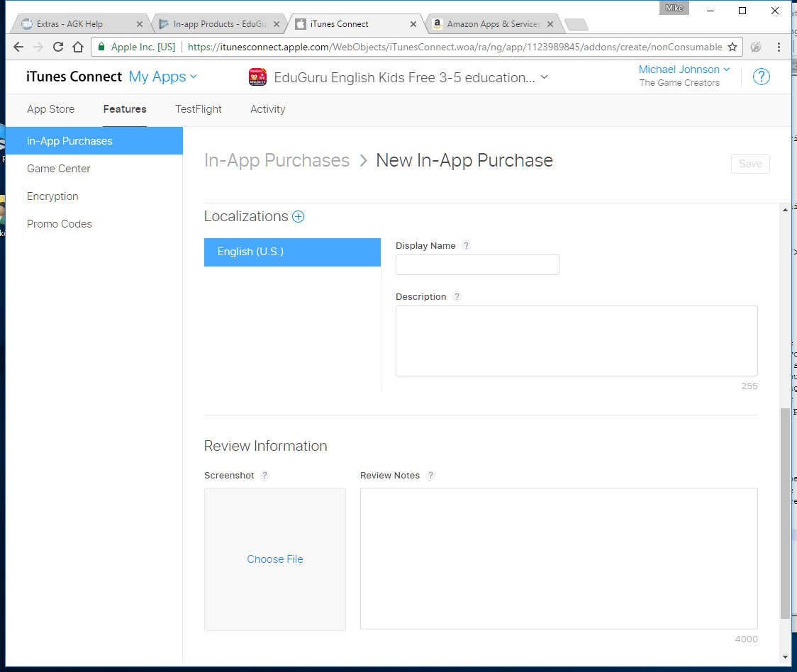Open the Chrome three-dot menu
The height and width of the screenshot is (672, 797).
(x=779, y=47)
